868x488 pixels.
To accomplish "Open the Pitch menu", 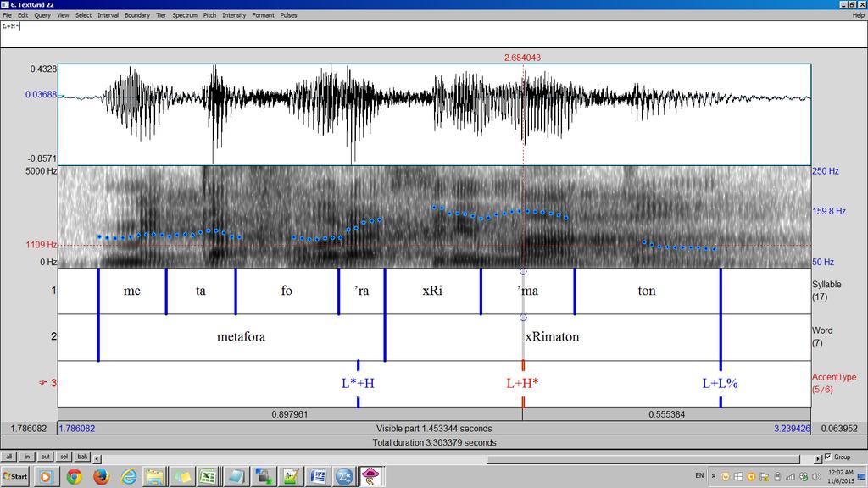I will (x=210, y=15).
